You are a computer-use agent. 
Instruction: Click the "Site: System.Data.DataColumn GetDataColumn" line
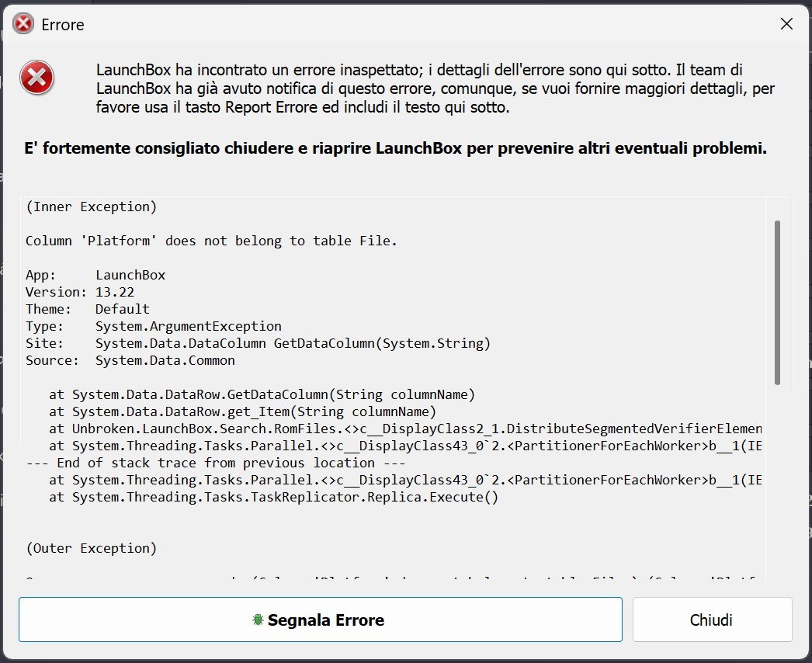[x=258, y=343]
